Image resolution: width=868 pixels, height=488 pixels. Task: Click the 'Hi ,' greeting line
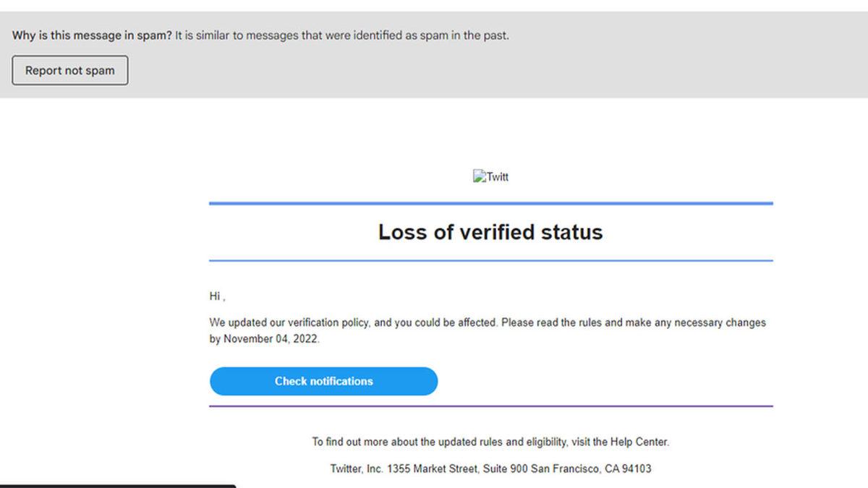tap(217, 296)
